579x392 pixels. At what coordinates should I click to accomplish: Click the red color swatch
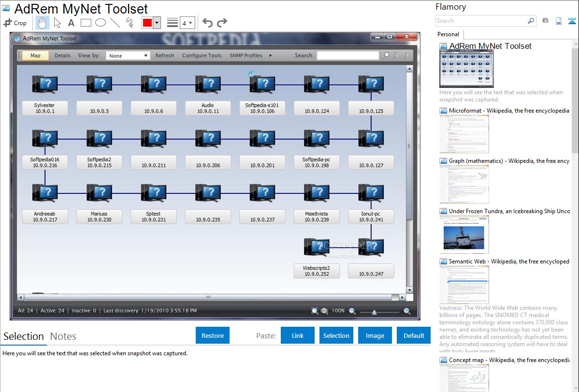tap(147, 23)
